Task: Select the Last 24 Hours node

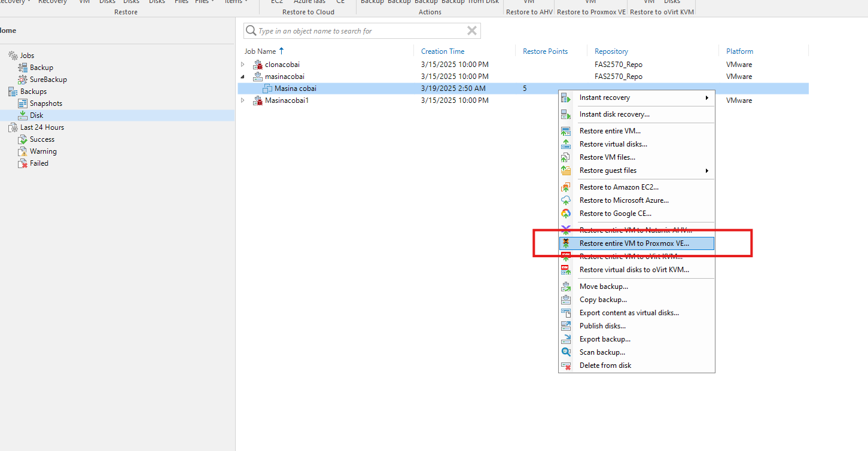Action: click(x=42, y=127)
